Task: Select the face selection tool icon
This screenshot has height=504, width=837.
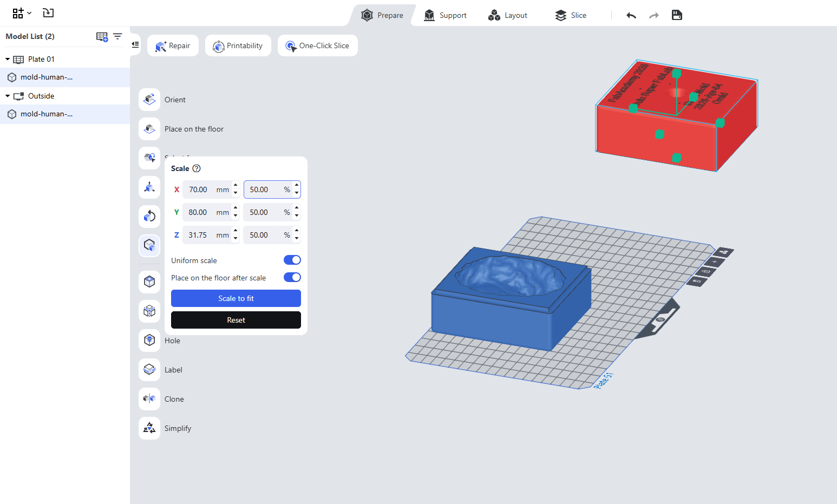Action: pyautogui.click(x=149, y=158)
